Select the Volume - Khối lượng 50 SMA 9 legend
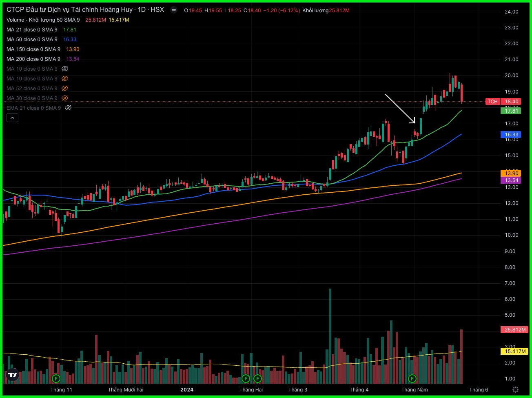Screen dimensions: 532x398 [x=43, y=20]
